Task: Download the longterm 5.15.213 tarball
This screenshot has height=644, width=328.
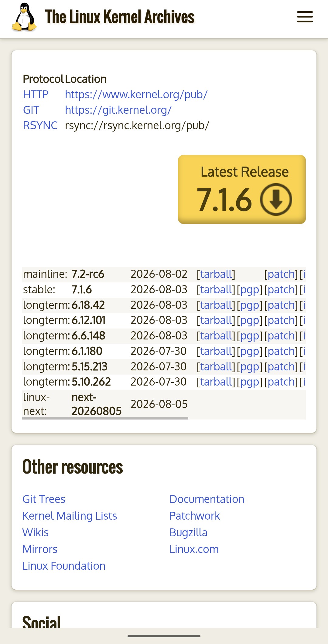Action: 216,367
